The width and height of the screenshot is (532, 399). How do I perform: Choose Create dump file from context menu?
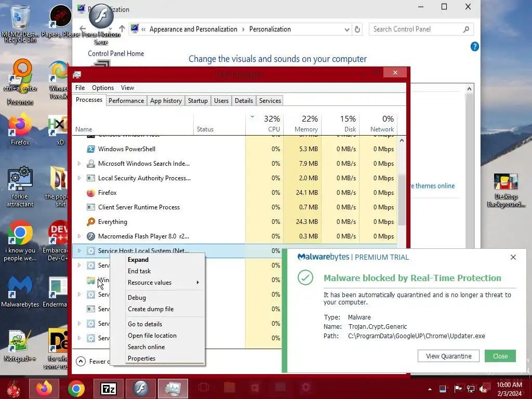[x=158, y=309]
